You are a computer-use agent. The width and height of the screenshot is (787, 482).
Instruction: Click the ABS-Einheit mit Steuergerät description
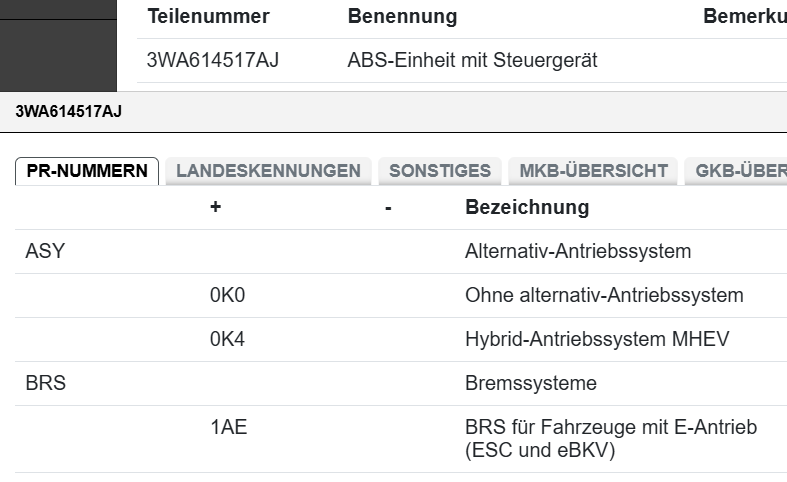click(x=472, y=60)
